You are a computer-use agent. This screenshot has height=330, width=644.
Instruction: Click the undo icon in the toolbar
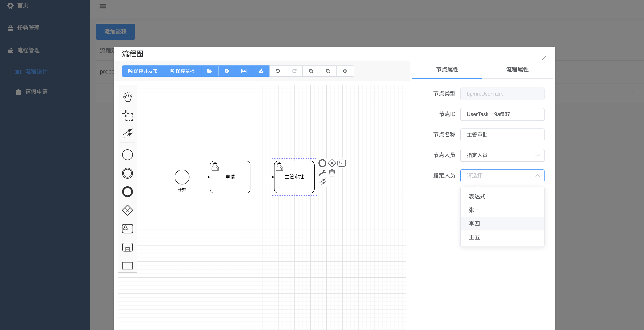pos(278,71)
